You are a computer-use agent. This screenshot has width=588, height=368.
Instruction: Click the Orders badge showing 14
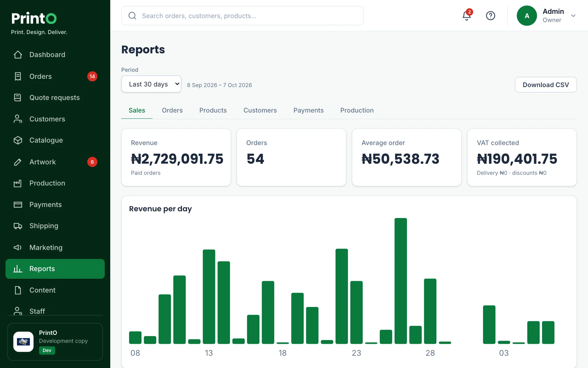click(x=92, y=76)
